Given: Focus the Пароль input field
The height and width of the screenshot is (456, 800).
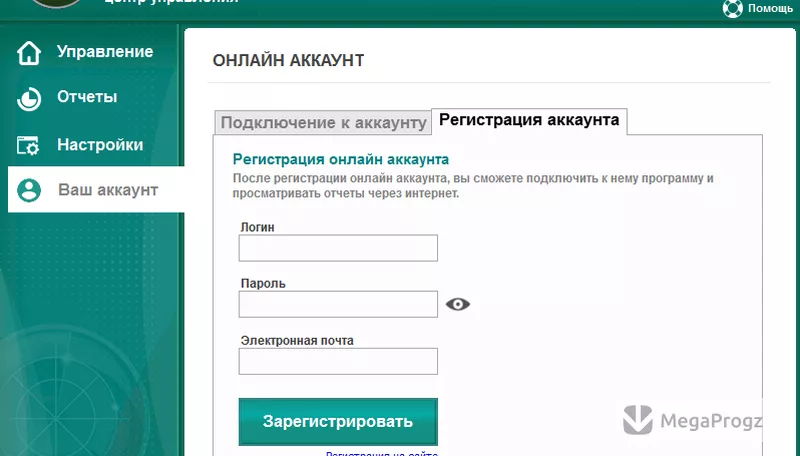Looking at the screenshot, I should pyautogui.click(x=338, y=304).
